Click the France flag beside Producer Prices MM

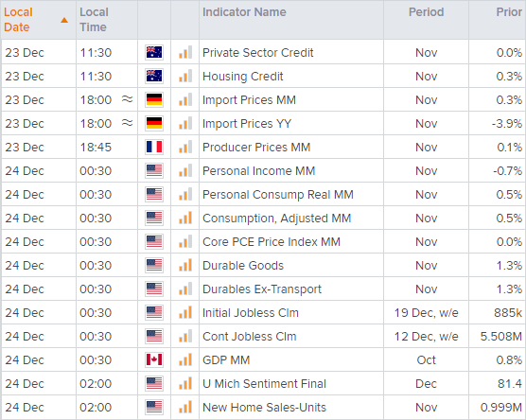(x=154, y=147)
